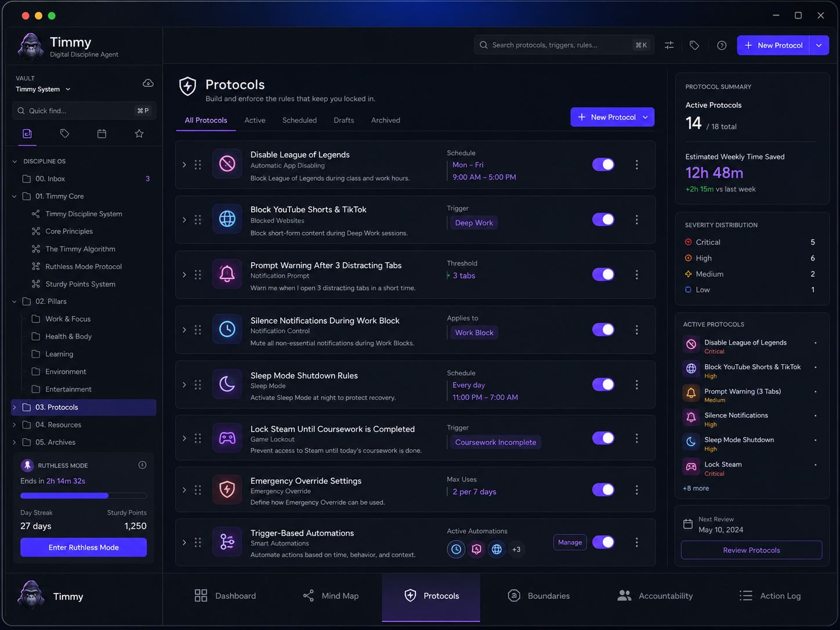This screenshot has height=630, width=840.
Task: Toggle Lock Steam Until Coursework switch
Action: (603, 438)
